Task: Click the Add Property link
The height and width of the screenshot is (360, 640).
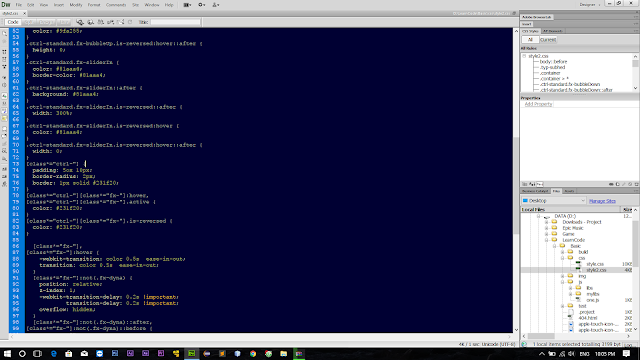Action: click(538, 104)
